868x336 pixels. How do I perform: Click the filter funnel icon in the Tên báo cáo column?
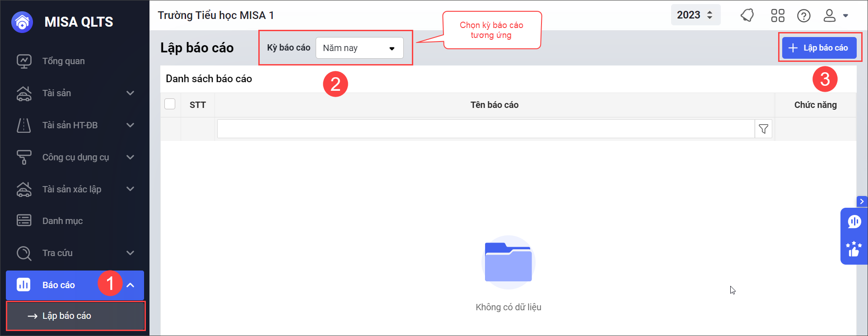pyautogui.click(x=763, y=129)
